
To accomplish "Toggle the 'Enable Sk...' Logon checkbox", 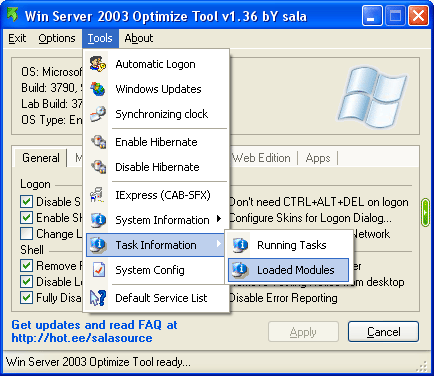I will coord(26,218).
